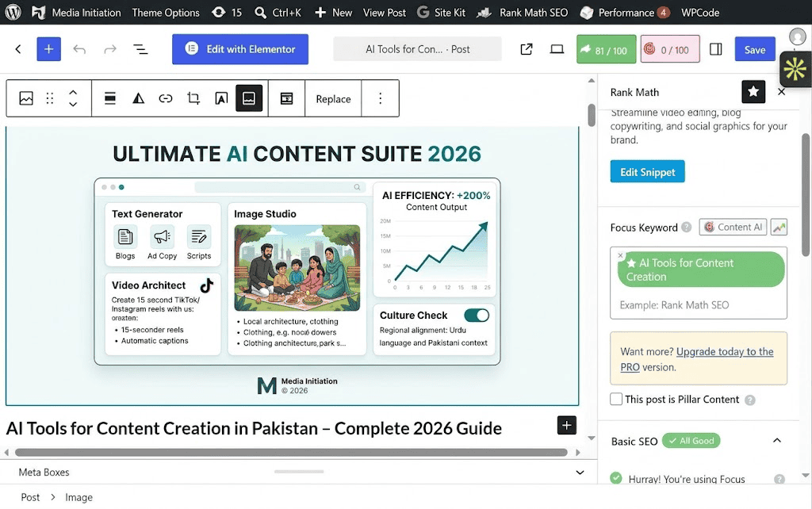This screenshot has height=509, width=812.
Task: Open the document overview list
Action: (140, 49)
